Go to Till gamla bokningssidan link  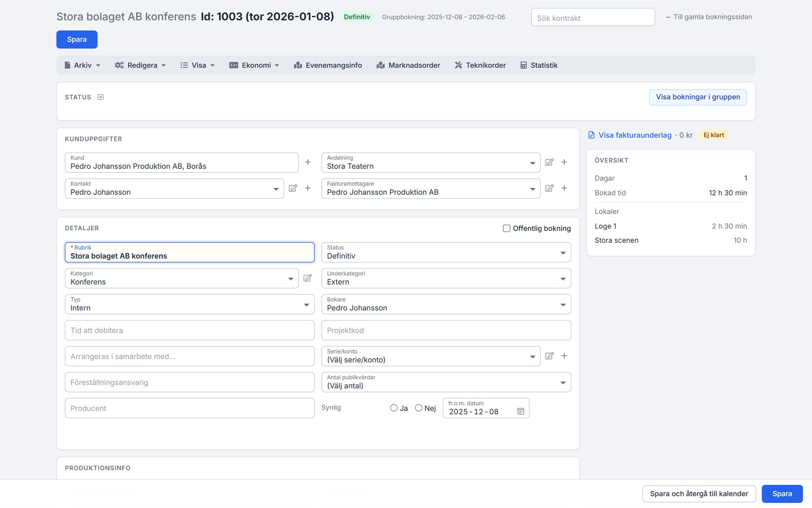[x=709, y=17]
